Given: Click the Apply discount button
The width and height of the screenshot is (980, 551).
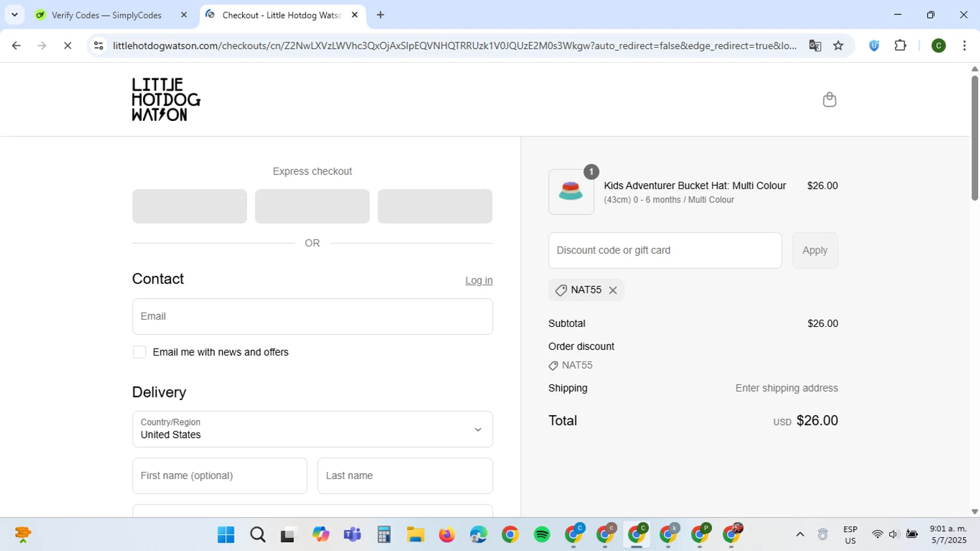Looking at the screenshot, I should pyautogui.click(x=815, y=250).
